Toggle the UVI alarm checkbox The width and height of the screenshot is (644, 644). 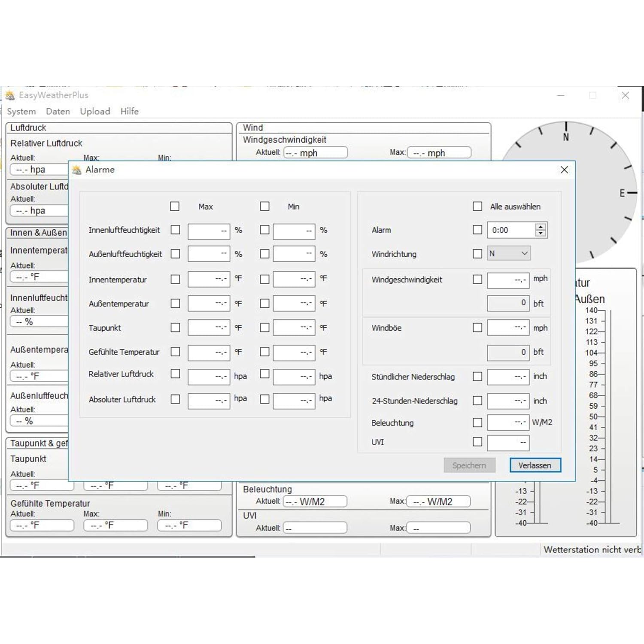[x=477, y=442]
